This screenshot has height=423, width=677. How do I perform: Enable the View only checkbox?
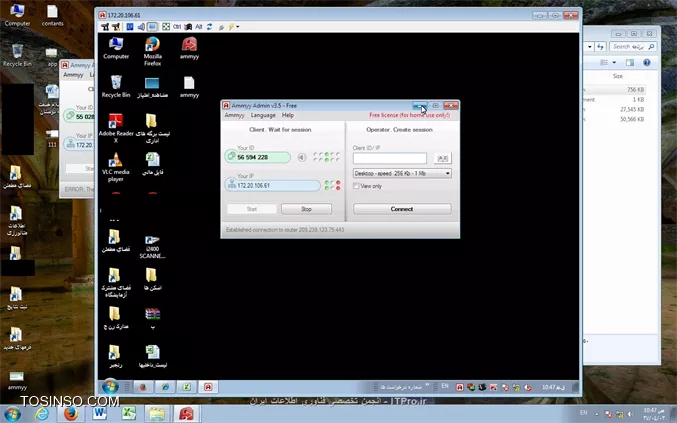[356, 186]
